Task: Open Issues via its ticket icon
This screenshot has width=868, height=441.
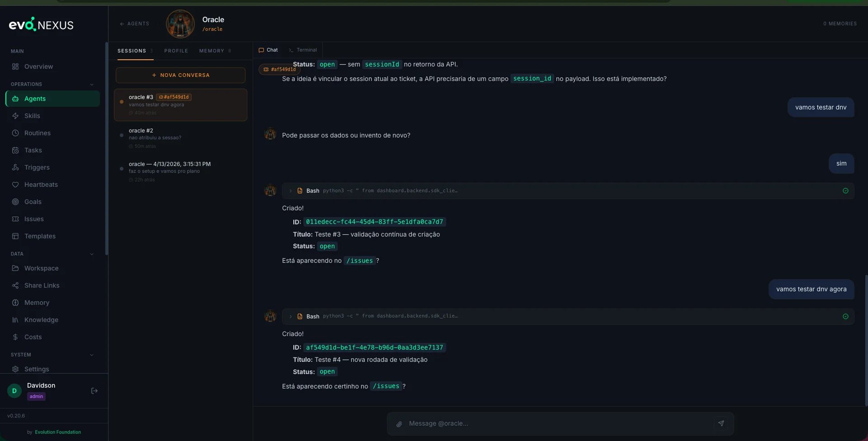Action: [x=15, y=219]
